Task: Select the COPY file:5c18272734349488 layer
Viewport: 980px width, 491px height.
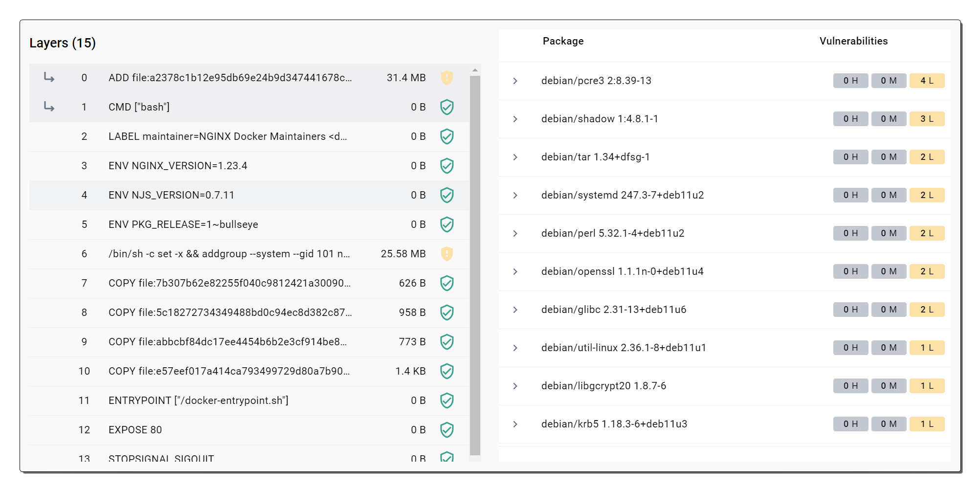Action: pyautogui.click(x=249, y=312)
